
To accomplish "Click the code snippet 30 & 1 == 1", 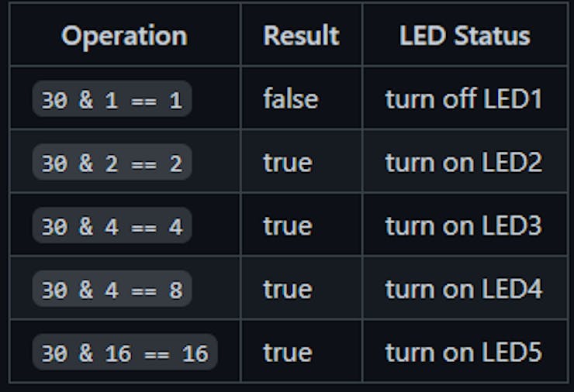I will [112, 99].
